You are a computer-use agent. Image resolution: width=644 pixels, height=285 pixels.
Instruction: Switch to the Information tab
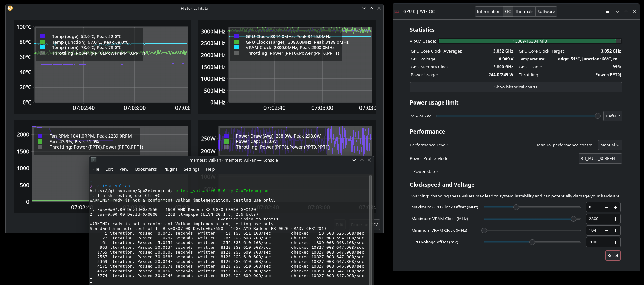point(489,11)
